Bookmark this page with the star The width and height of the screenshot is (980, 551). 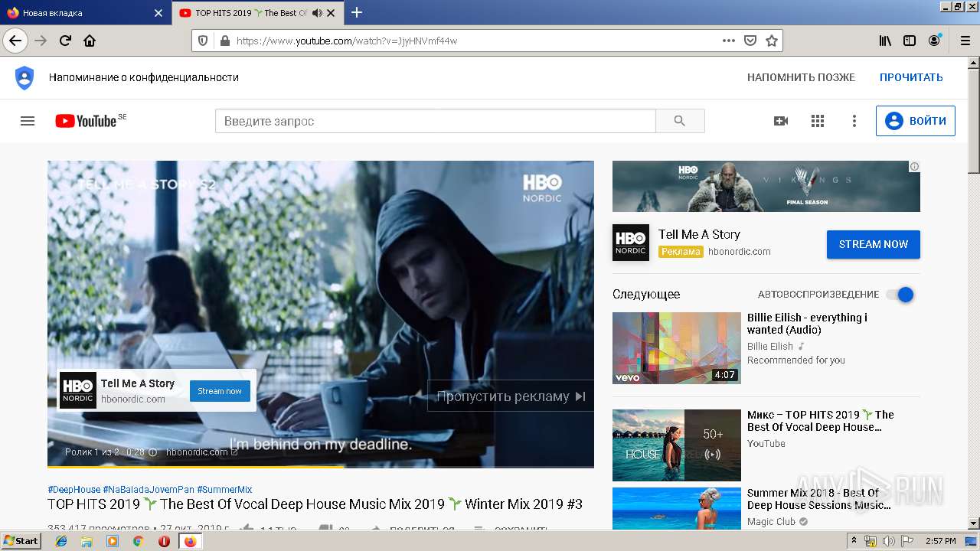point(772,41)
